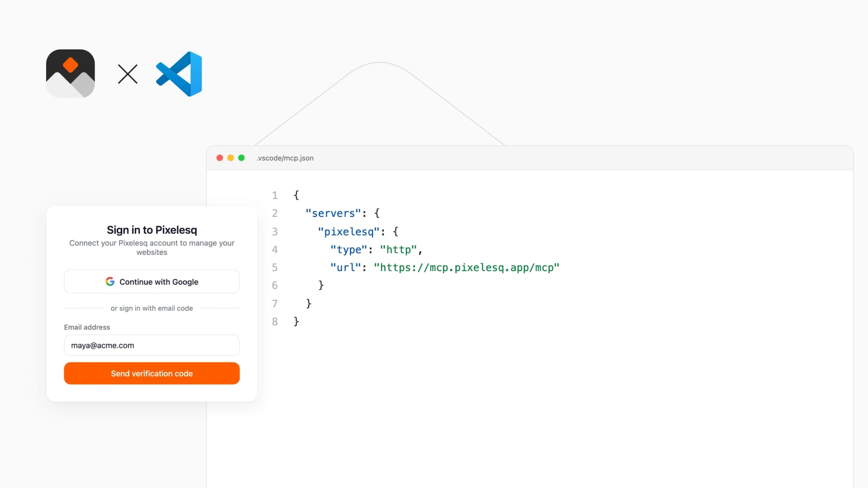868x488 pixels.
Task: Click the Google G icon
Action: point(110,282)
